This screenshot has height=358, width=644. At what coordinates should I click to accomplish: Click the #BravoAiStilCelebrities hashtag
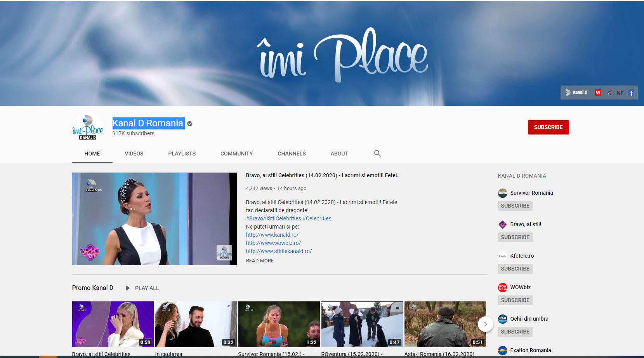273,218
